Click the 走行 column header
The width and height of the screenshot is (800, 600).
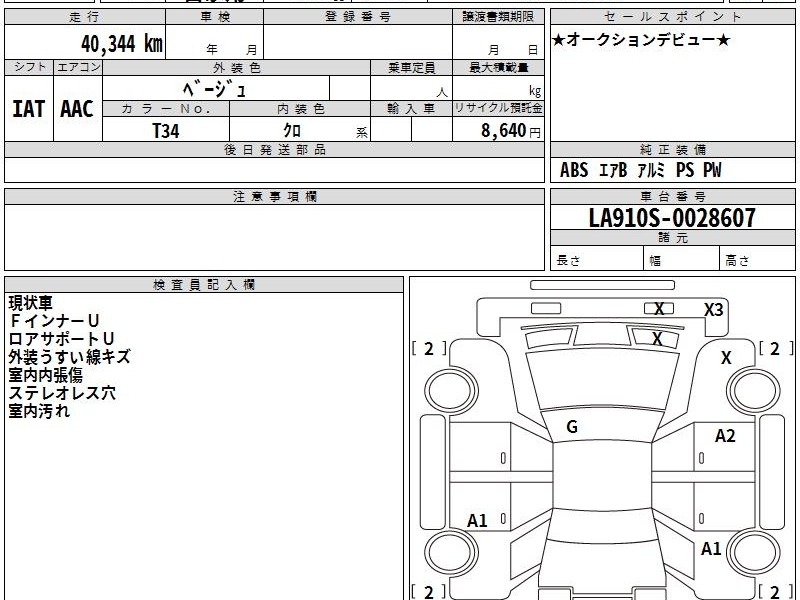click(85, 17)
